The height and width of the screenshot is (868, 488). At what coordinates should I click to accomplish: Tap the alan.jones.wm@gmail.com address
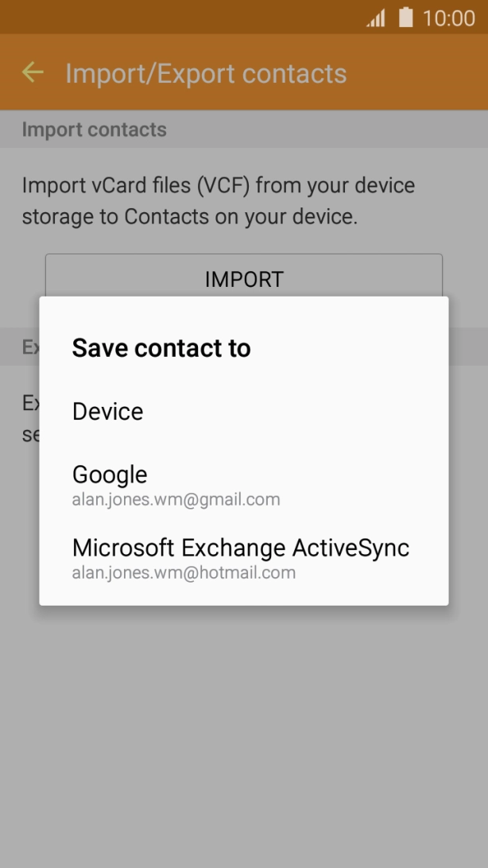[x=176, y=500]
